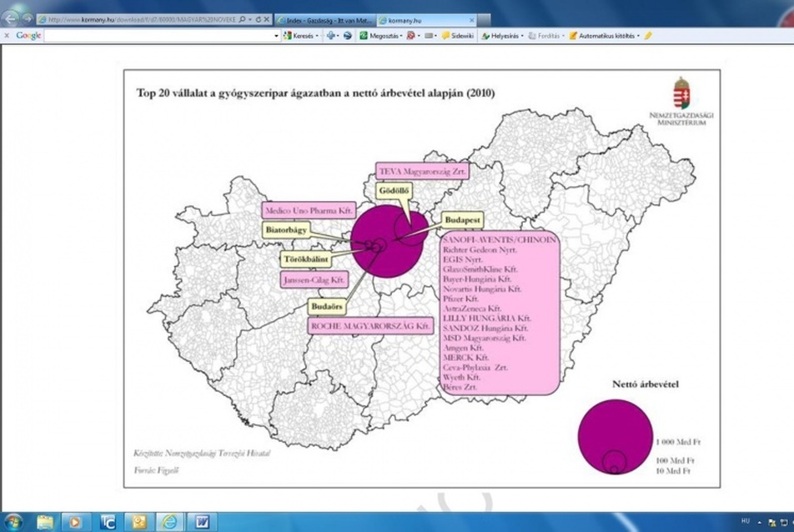Click the Google logo on the toolbar
Viewport: 794px width, 532px height.
tap(28, 35)
